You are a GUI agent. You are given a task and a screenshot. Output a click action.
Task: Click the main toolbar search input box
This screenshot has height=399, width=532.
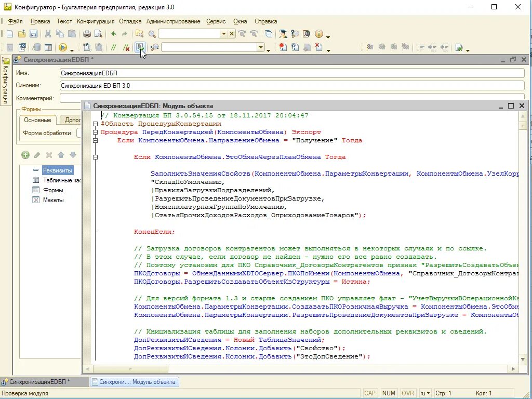point(189,34)
